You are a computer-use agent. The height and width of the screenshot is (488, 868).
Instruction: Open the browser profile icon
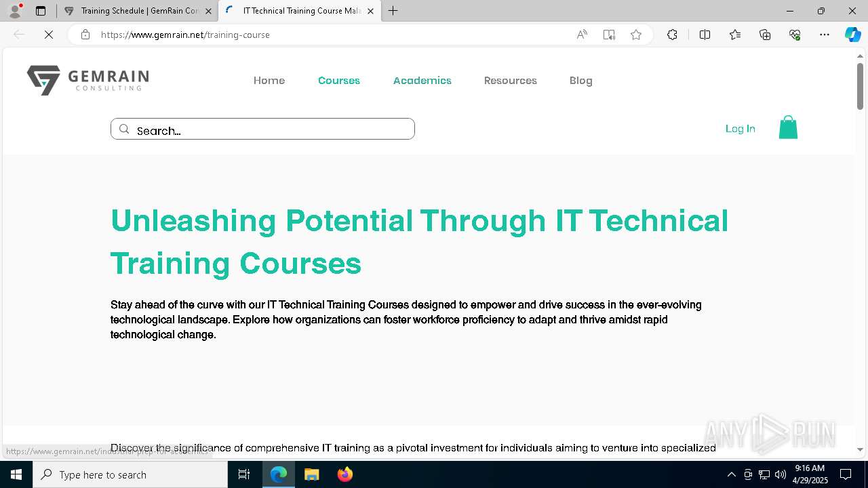point(15,11)
